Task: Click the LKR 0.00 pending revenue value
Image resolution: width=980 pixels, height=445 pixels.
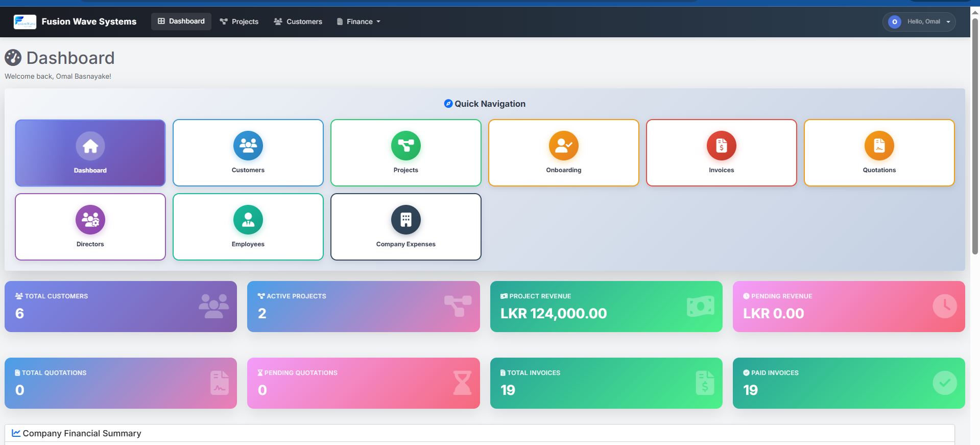Action: [773, 313]
